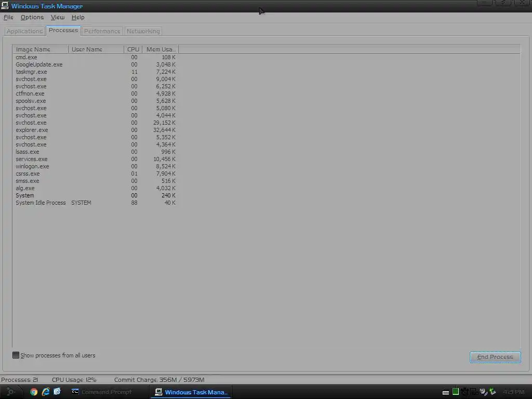Sort by Mem Usage column header
The width and height of the screenshot is (532, 399).
(161, 49)
